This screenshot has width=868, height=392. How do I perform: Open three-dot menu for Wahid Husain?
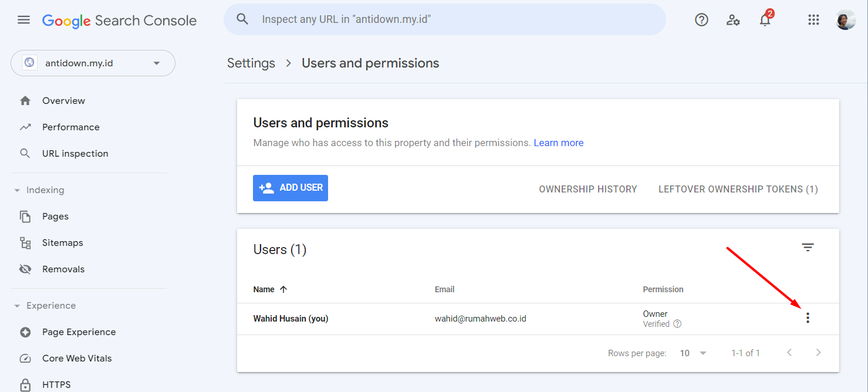pos(808,318)
